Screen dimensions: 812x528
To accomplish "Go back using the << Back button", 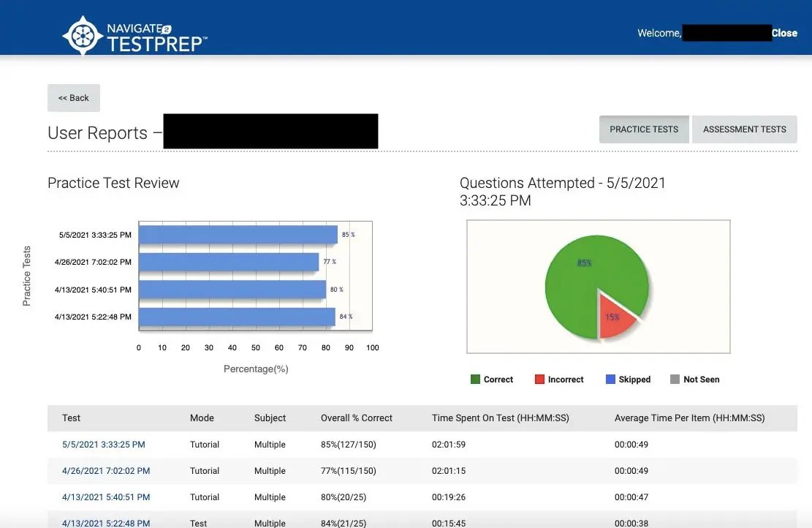I will coord(74,98).
